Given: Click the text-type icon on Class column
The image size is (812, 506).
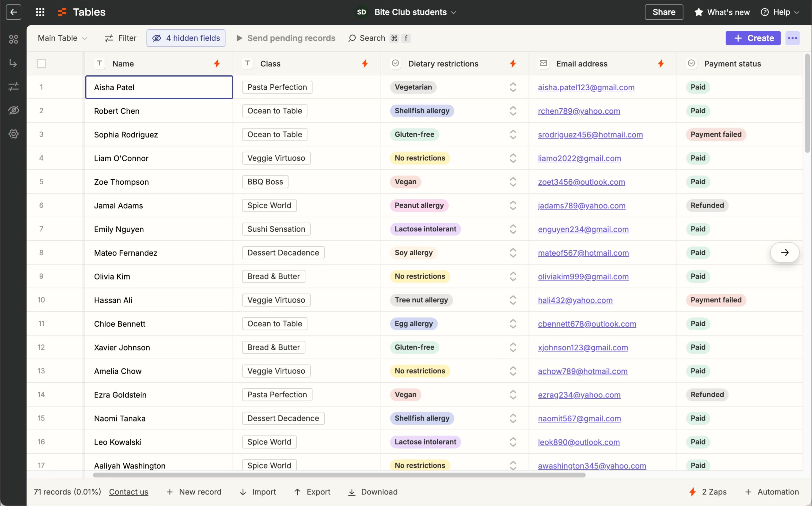Looking at the screenshot, I should tap(247, 63).
